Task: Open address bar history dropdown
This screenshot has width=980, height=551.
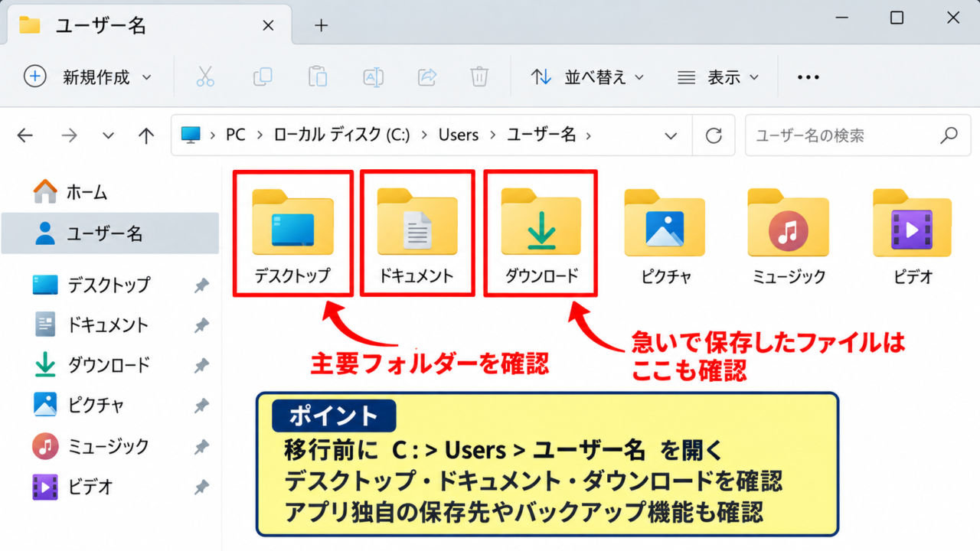Action: pyautogui.click(x=671, y=135)
